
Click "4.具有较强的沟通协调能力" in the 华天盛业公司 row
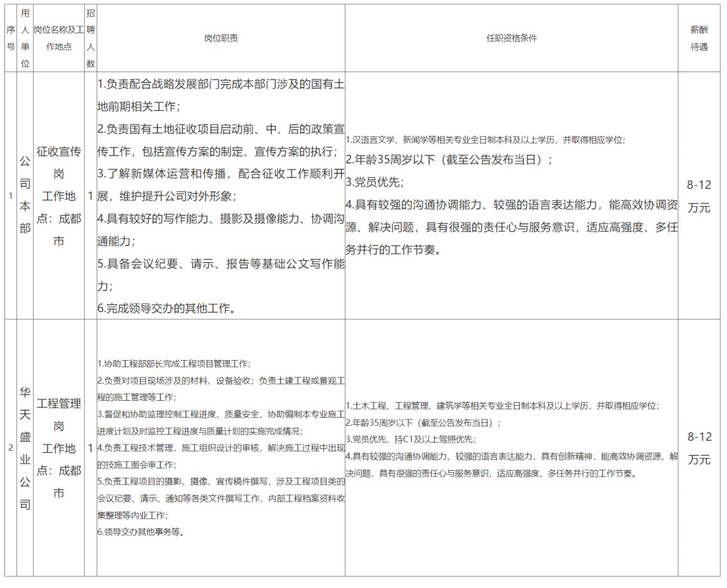(x=511, y=465)
